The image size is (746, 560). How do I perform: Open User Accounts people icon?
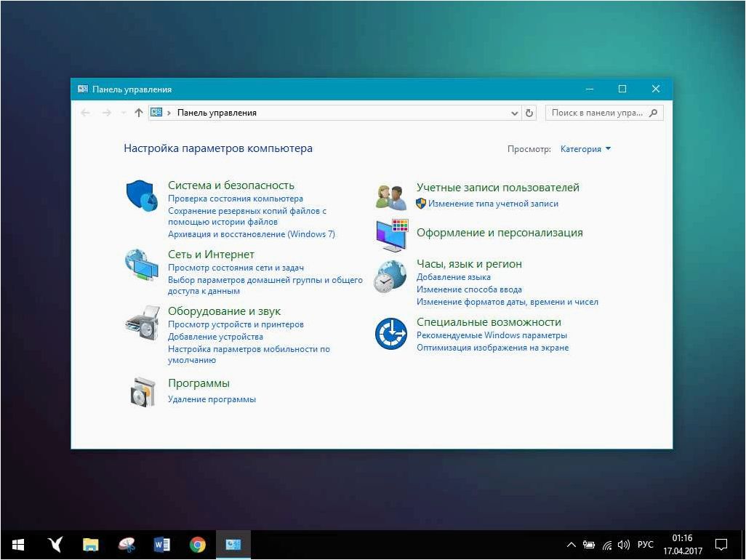coord(390,197)
